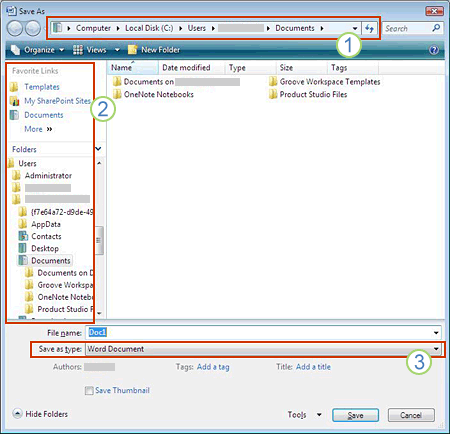This screenshot has width=450, height=434.
Task: Click the refresh icon beside address bar
Action: click(x=369, y=28)
